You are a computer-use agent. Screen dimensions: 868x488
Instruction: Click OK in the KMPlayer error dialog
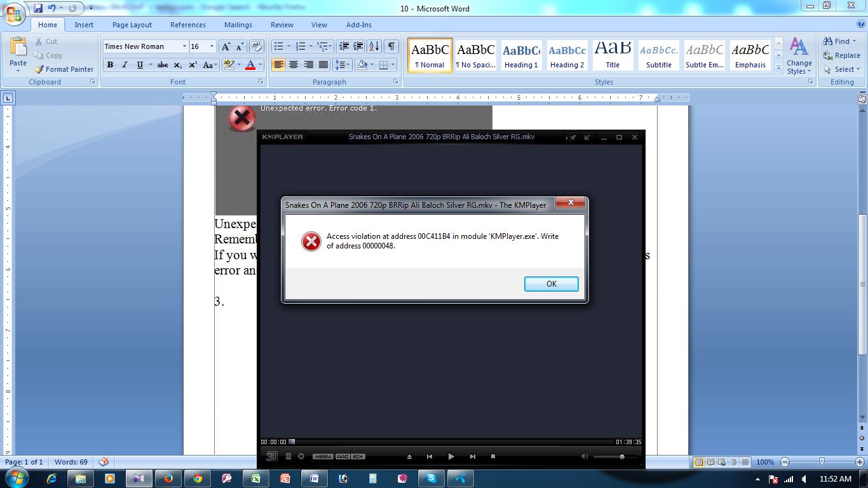551,284
